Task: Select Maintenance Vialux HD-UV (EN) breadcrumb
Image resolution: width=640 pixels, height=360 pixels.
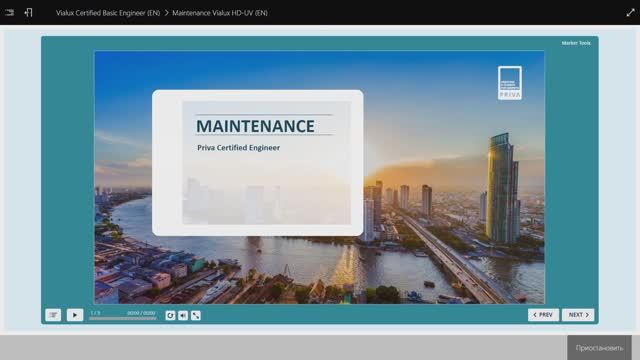Action: (220, 13)
